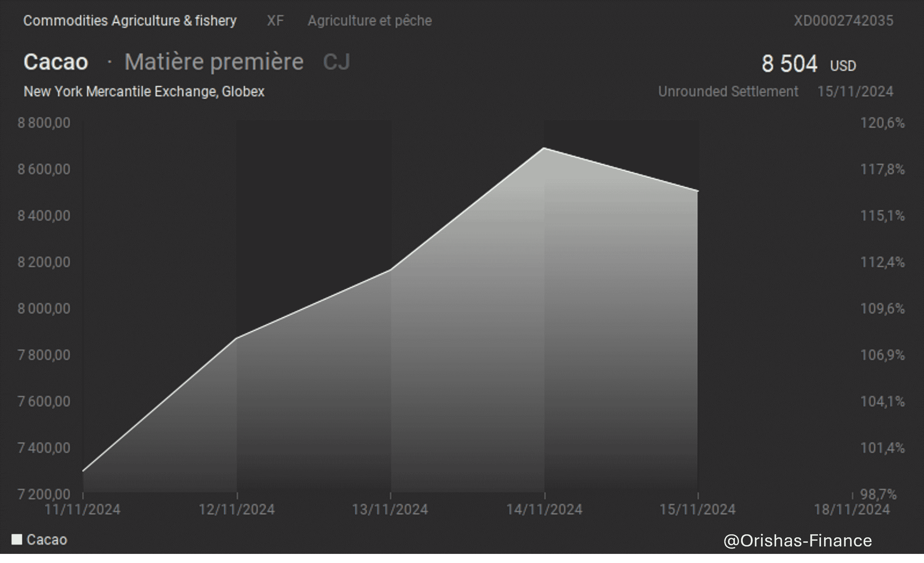The width and height of the screenshot is (924, 563).
Task: Click the starting data point at 11/11/2024
Action: tap(83, 471)
